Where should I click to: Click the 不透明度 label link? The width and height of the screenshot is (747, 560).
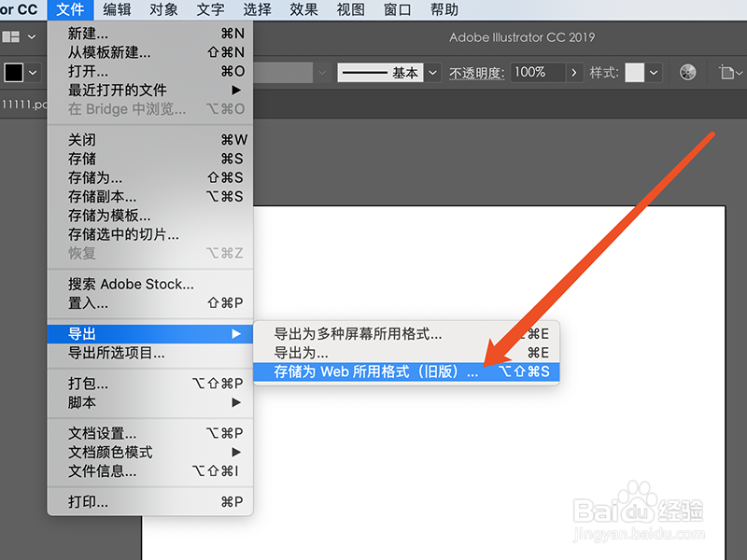[x=476, y=73]
